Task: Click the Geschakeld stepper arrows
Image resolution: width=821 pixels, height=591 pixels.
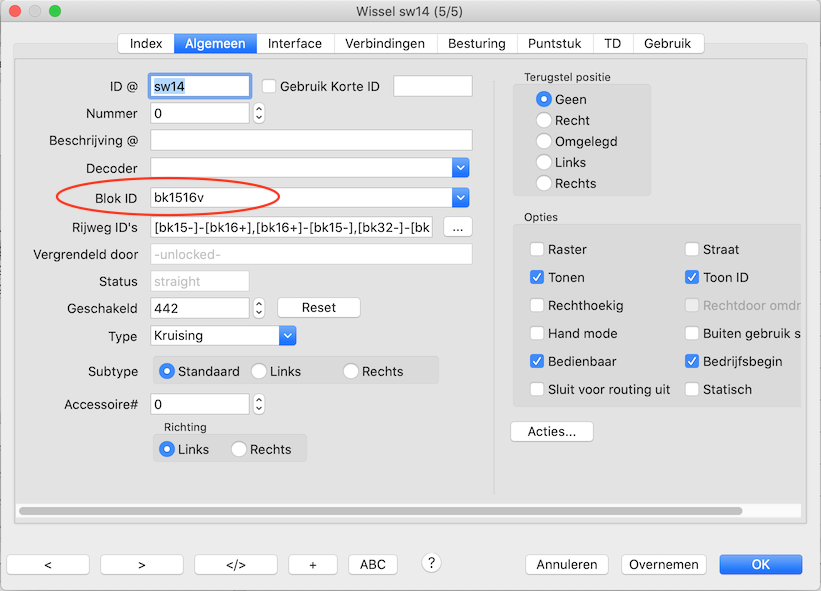Action: coord(259,308)
